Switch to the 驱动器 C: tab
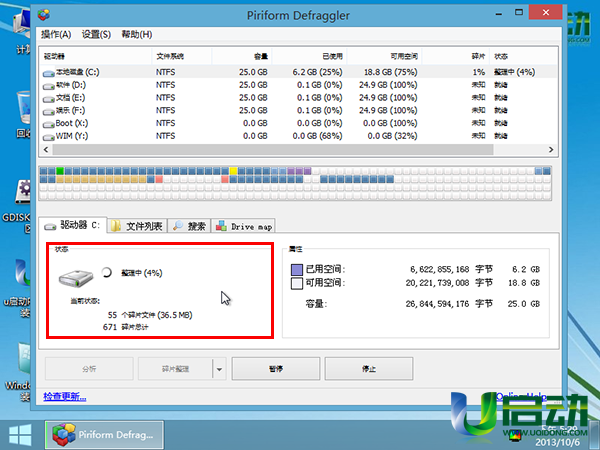The height and width of the screenshot is (450, 600). [x=73, y=225]
